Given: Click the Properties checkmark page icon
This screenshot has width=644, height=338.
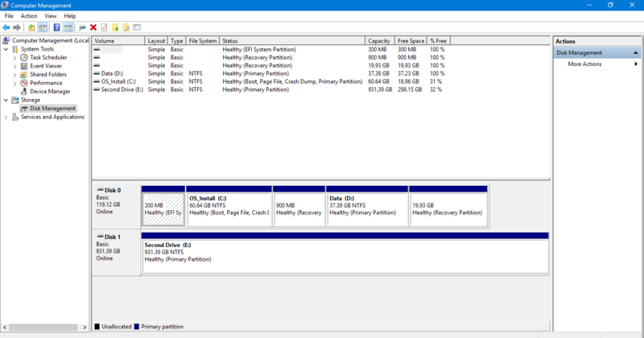Looking at the screenshot, I should [x=105, y=27].
